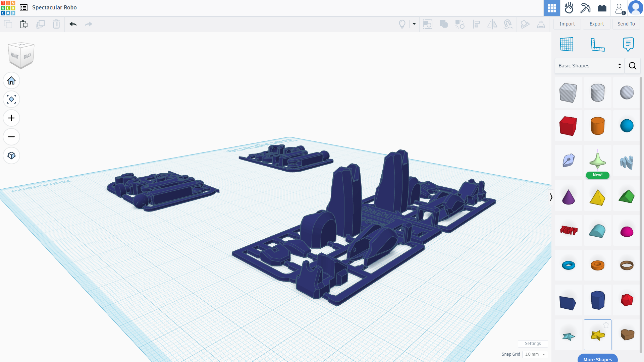
Task: Switch to 3D design grid view
Action: [552, 8]
